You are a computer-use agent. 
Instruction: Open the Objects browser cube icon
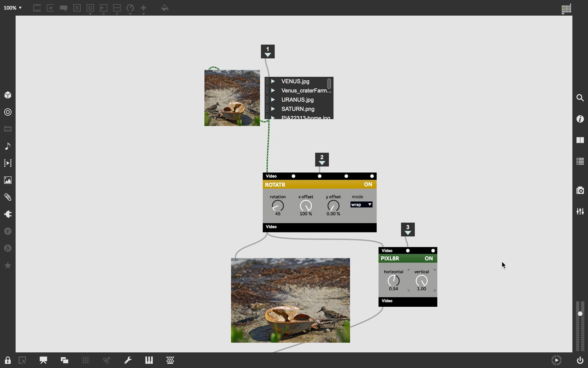8,95
